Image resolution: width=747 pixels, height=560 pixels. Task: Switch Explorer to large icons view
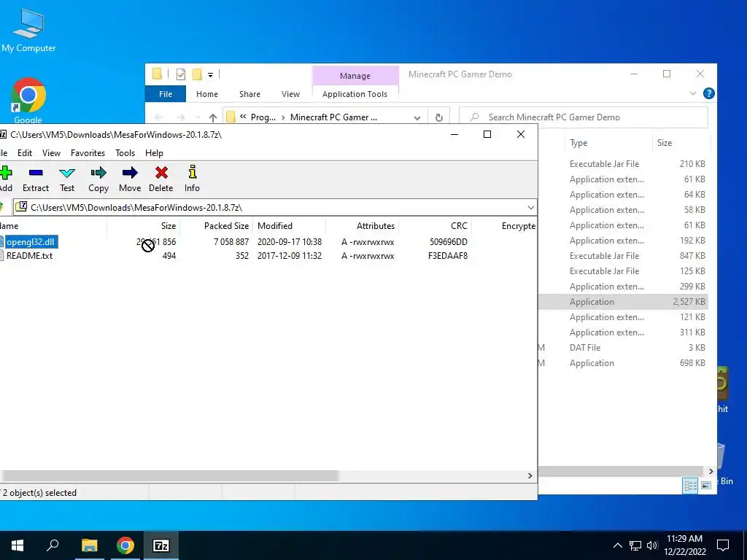706,485
